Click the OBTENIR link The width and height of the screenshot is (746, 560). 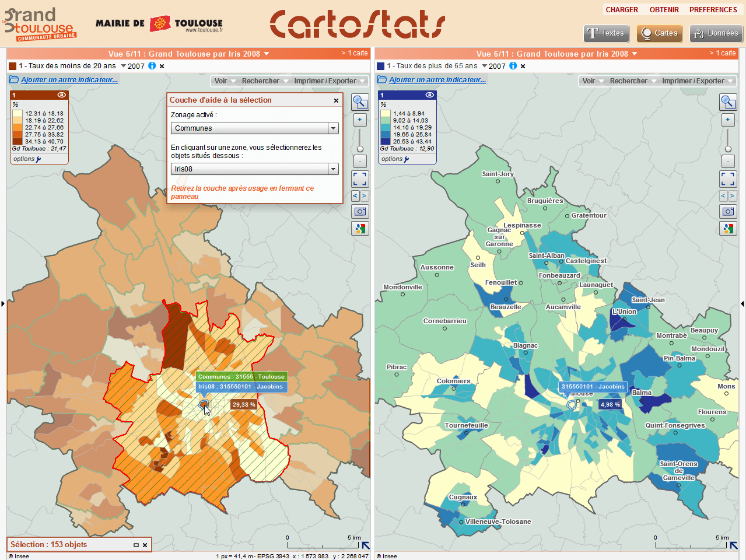(x=664, y=10)
